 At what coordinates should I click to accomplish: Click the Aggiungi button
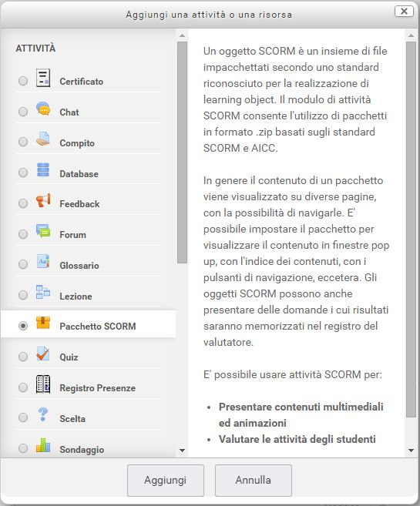click(166, 480)
